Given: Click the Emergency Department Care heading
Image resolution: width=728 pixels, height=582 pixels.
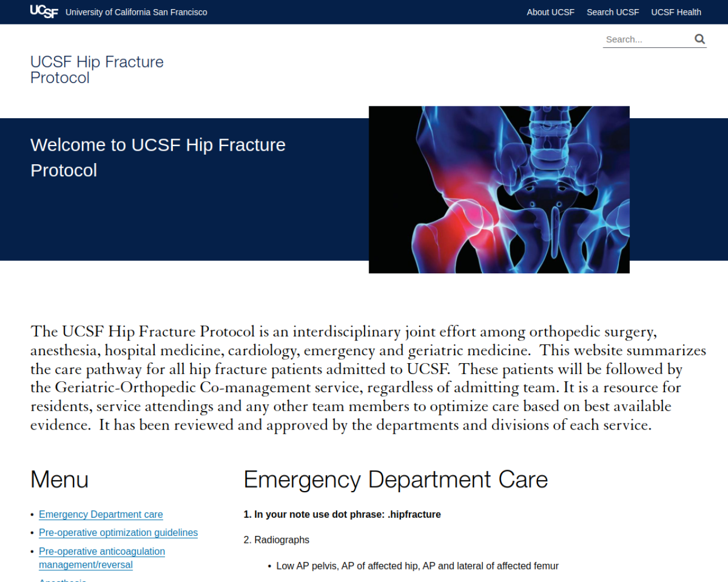Looking at the screenshot, I should 395,480.
